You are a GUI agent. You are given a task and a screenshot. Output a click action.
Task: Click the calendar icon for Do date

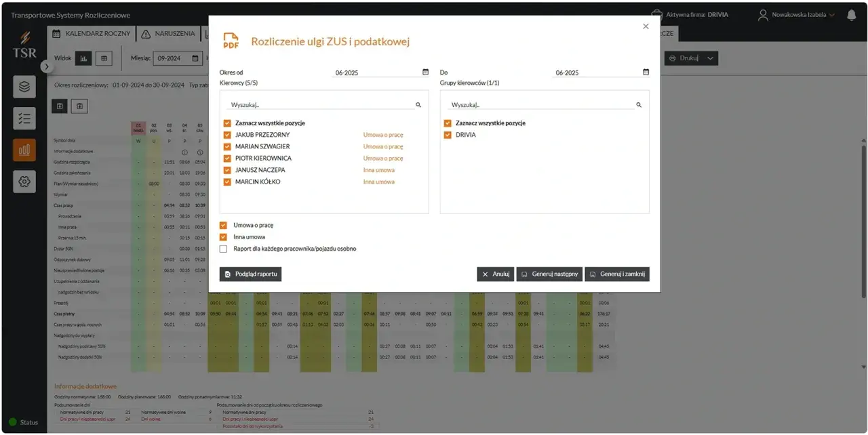pos(646,72)
